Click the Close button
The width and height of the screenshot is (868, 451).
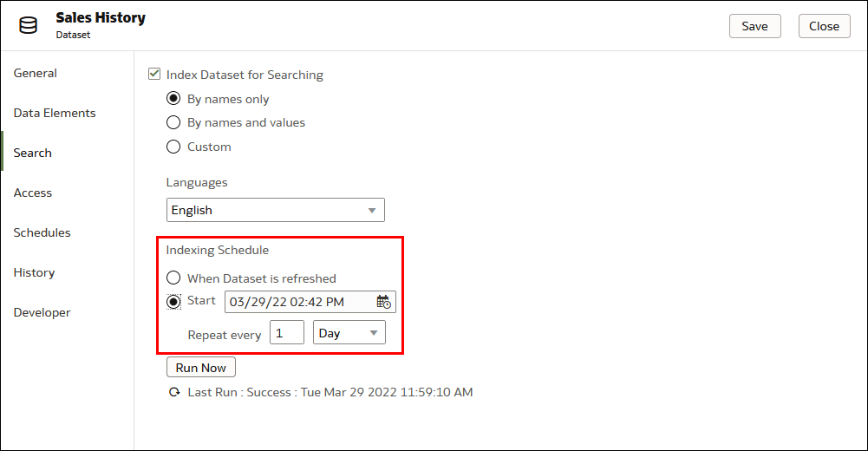coord(825,26)
